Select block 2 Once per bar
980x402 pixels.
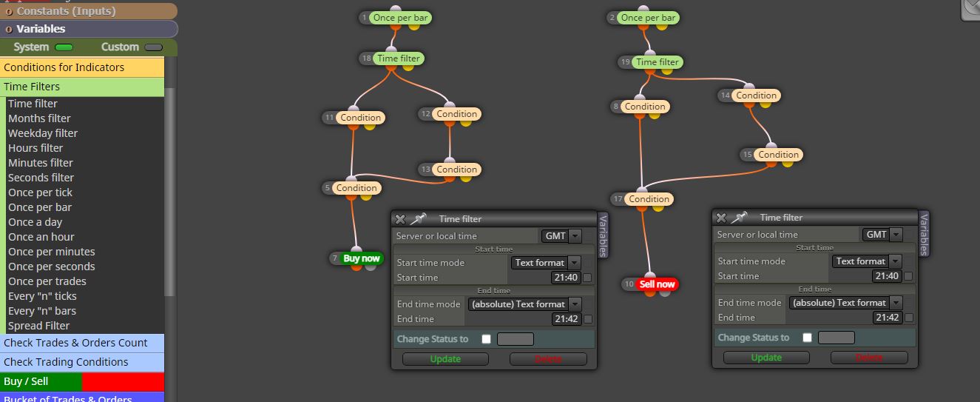(648, 17)
